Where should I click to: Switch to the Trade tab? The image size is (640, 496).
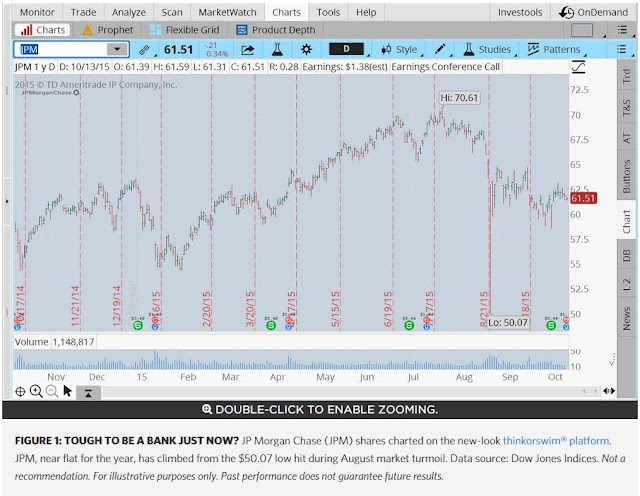pyautogui.click(x=83, y=12)
